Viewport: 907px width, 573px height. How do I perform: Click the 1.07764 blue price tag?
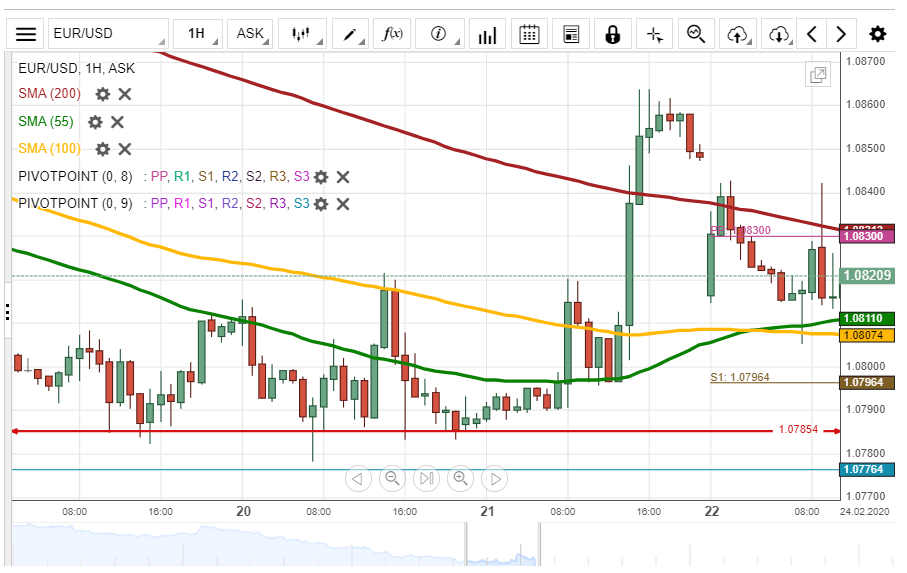click(x=867, y=469)
